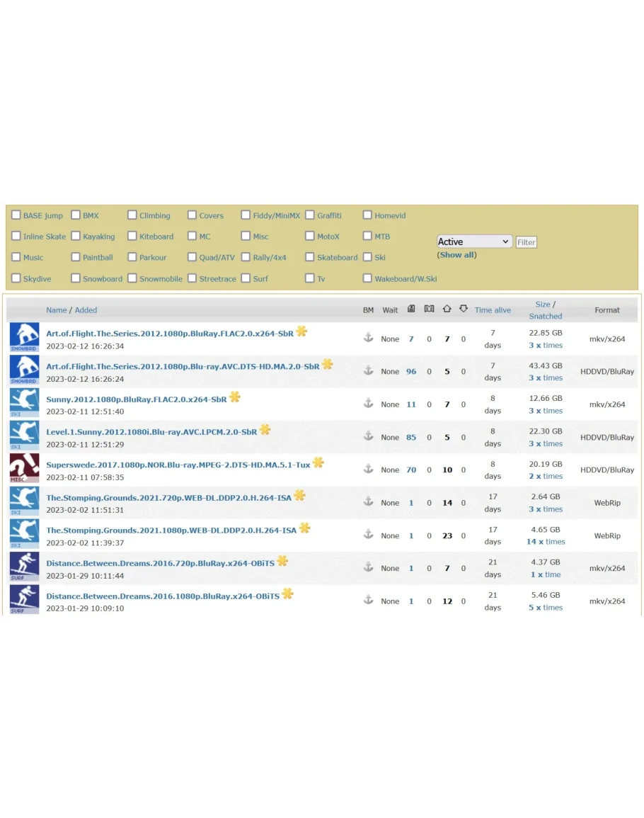Select the Wakeboard/W.Ski checkbox

coord(367,278)
